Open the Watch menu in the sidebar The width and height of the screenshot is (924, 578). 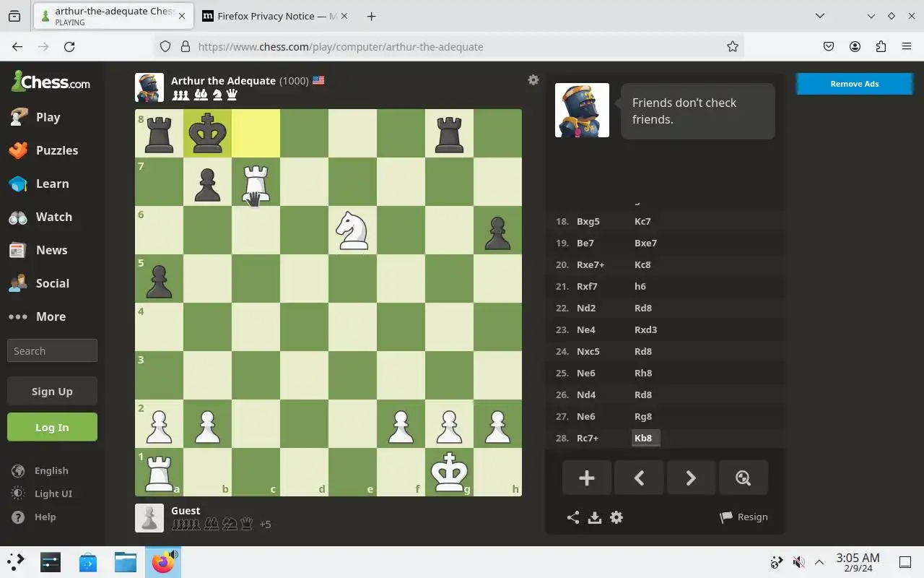tap(52, 217)
